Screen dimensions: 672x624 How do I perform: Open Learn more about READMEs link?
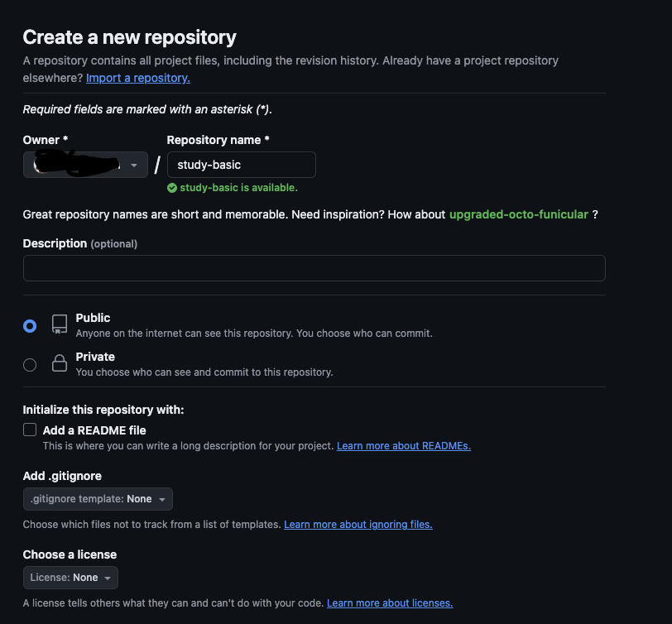tap(404, 446)
